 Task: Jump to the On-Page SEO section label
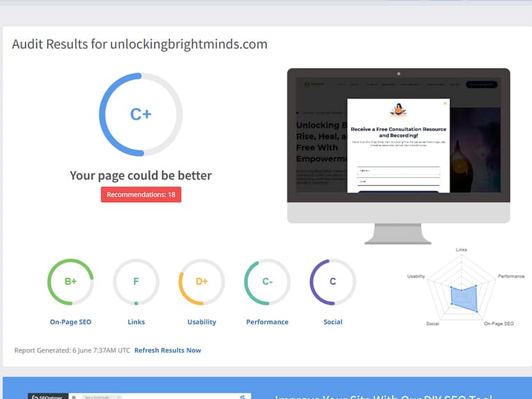click(x=71, y=322)
